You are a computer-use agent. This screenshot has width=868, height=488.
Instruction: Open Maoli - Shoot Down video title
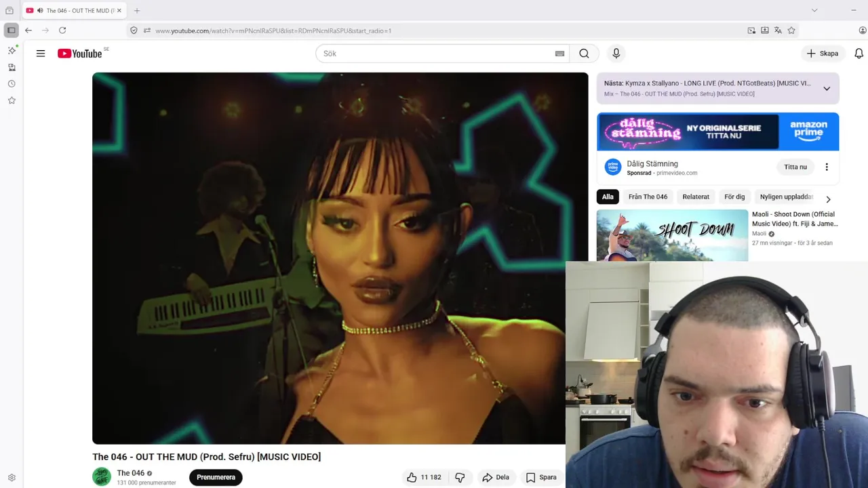[795, 219]
